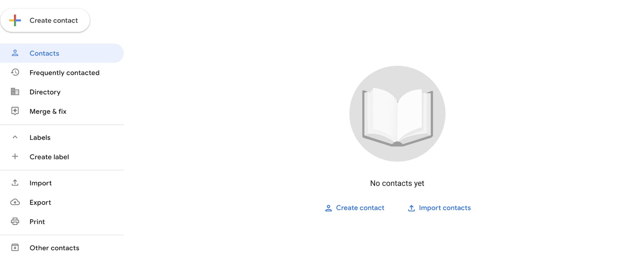Open the Directory list
Image resolution: width=644 pixels, height=273 pixels.
[62, 92]
